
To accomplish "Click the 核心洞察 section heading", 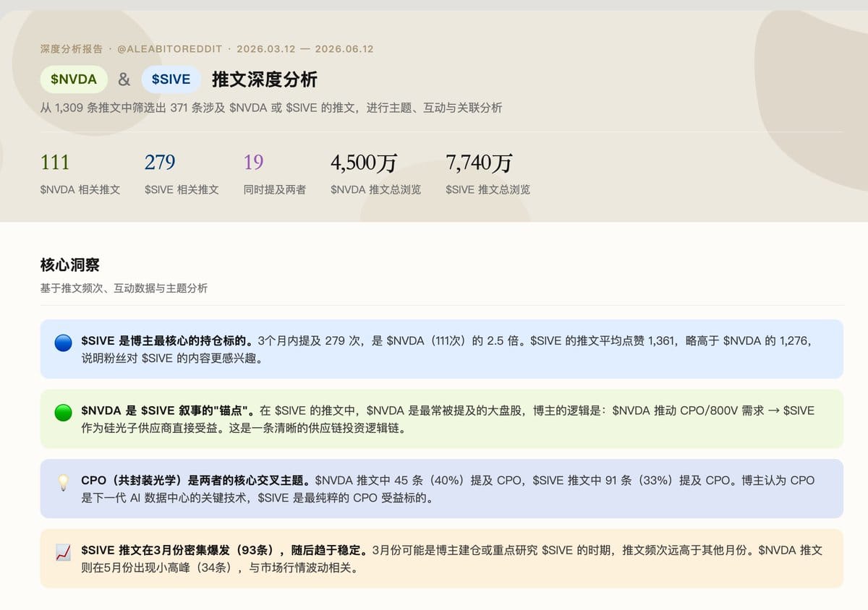I will 70,265.
